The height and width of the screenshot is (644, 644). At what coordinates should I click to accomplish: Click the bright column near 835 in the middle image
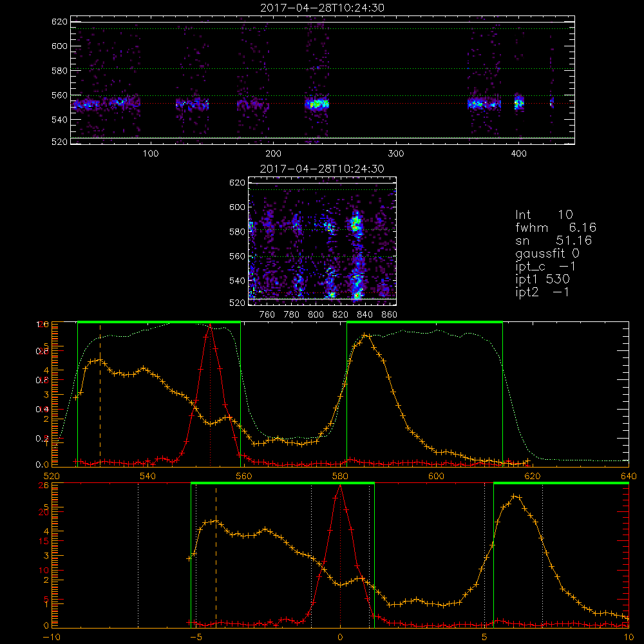click(x=356, y=254)
